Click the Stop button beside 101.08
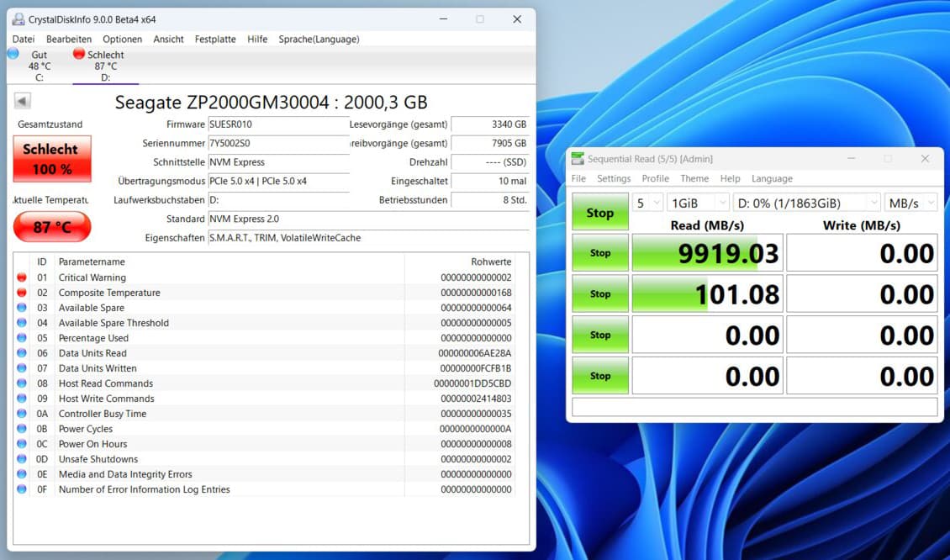 [x=599, y=294]
